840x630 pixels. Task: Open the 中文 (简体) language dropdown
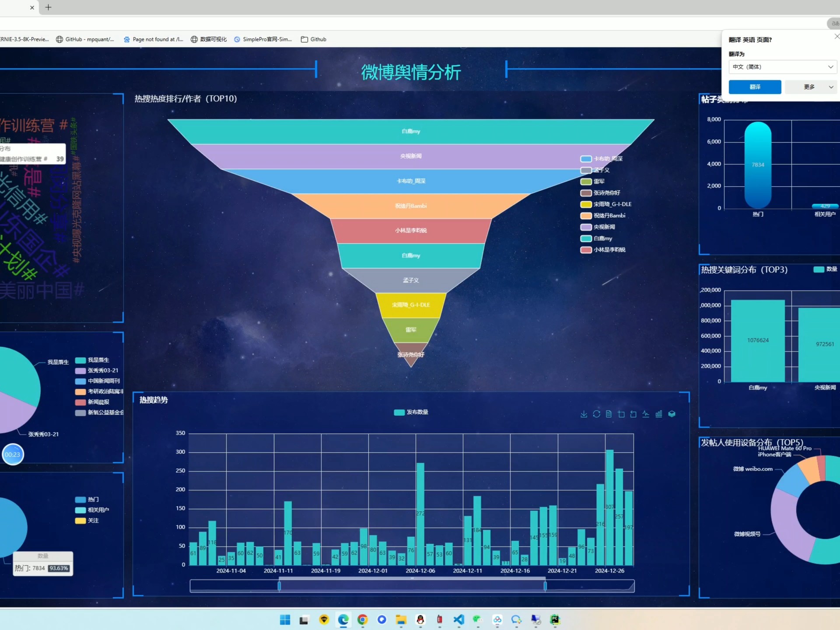click(x=783, y=67)
